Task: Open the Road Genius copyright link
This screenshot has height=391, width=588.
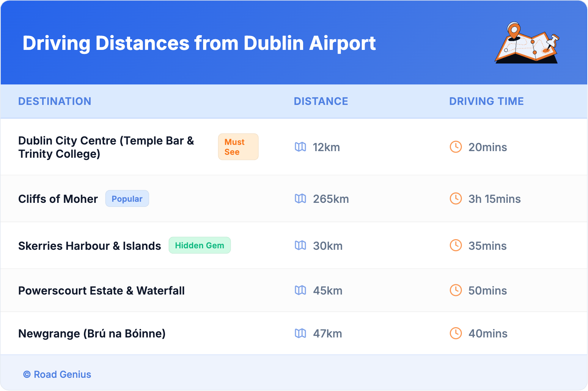Action: (x=57, y=374)
